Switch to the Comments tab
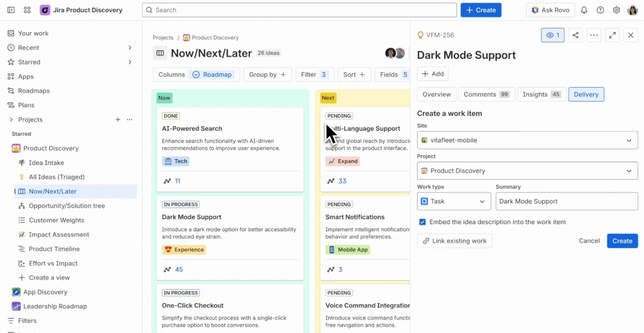The height and width of the screenshot is (333, 644). (x=487, y=95)
